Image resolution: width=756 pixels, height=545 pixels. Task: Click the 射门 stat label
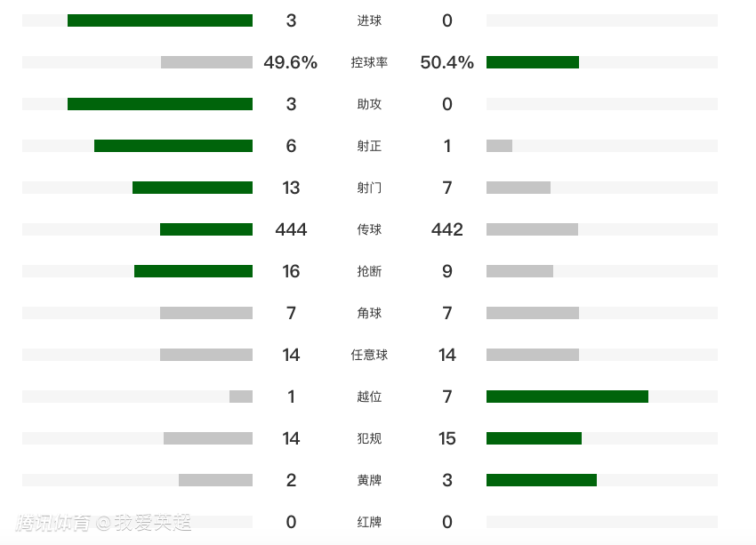pyautogui.click(x=369, y=188)
